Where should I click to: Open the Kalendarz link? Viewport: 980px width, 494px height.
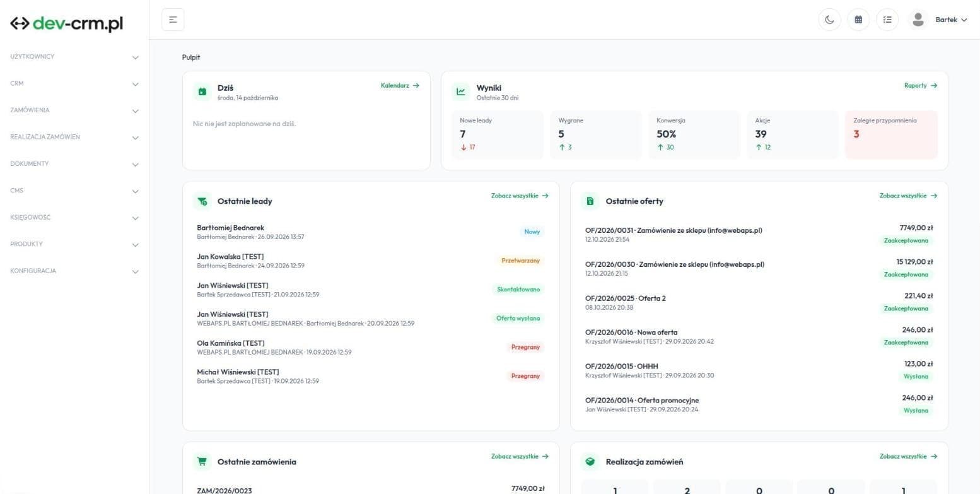pos(400,86)
